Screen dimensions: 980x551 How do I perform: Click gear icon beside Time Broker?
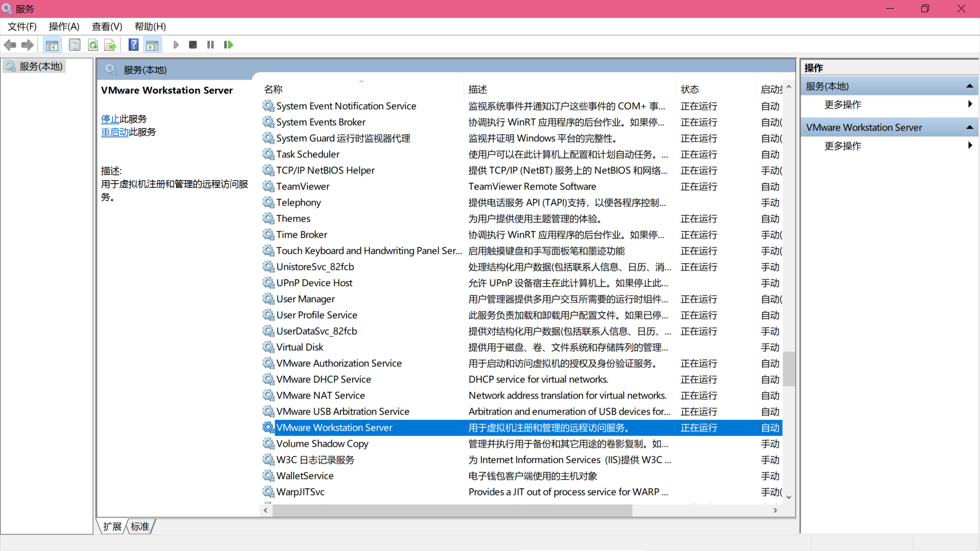pyautogui.click(x=268, y=235)
